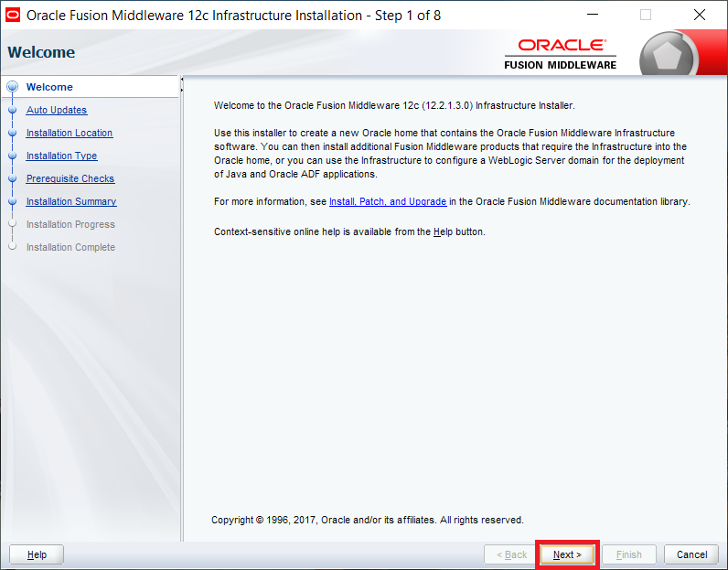728x570 pixels.
Task: Click the Oracle icon in title bar
Action: [x=13, y=15]
